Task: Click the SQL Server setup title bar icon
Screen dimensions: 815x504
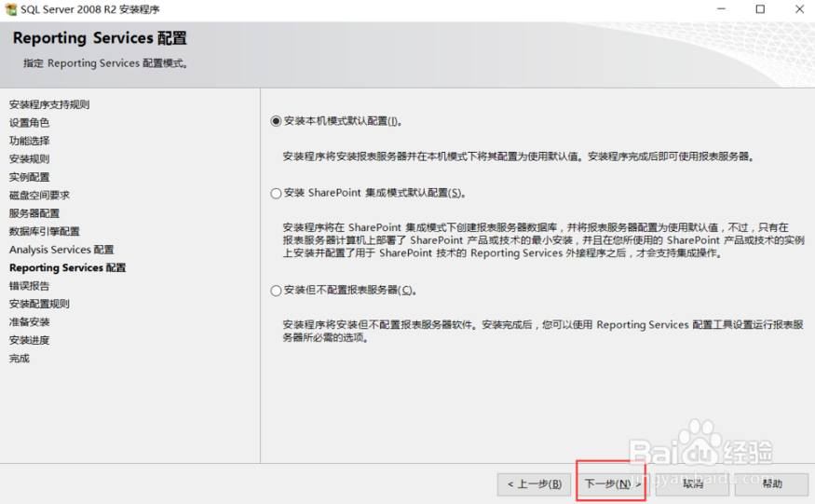Action: (10, 9)
